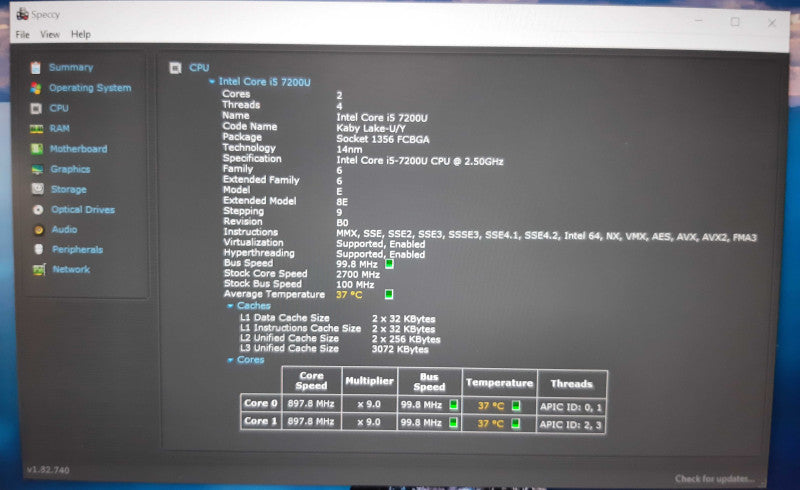Click the Instructions list value starting with MMX

click(x=546, y=235)
